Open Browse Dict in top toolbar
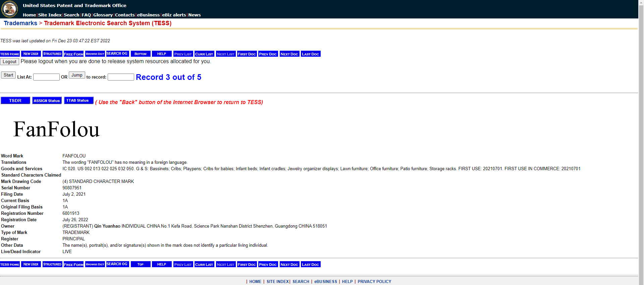 point(95,54)
